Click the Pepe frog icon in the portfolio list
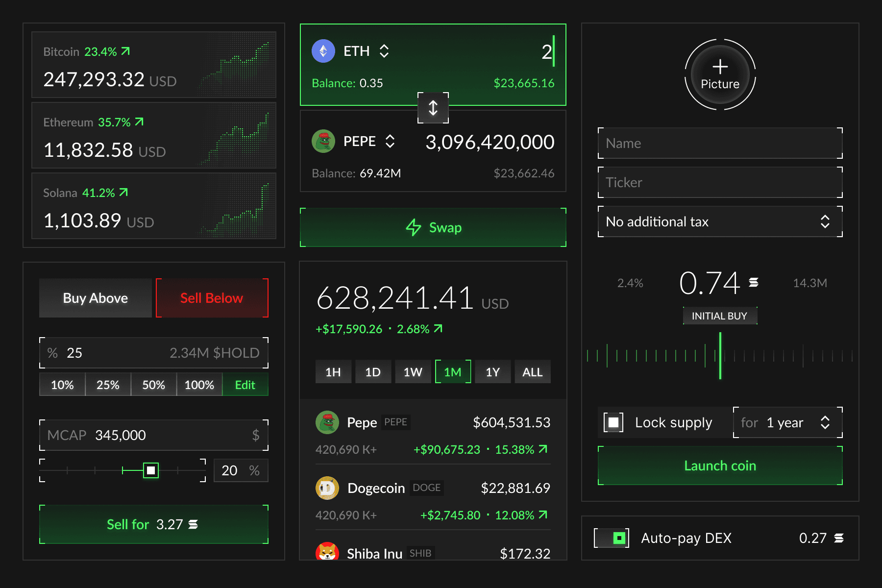Viewport: 882px width, 588px height. click(x=327, y=422)
